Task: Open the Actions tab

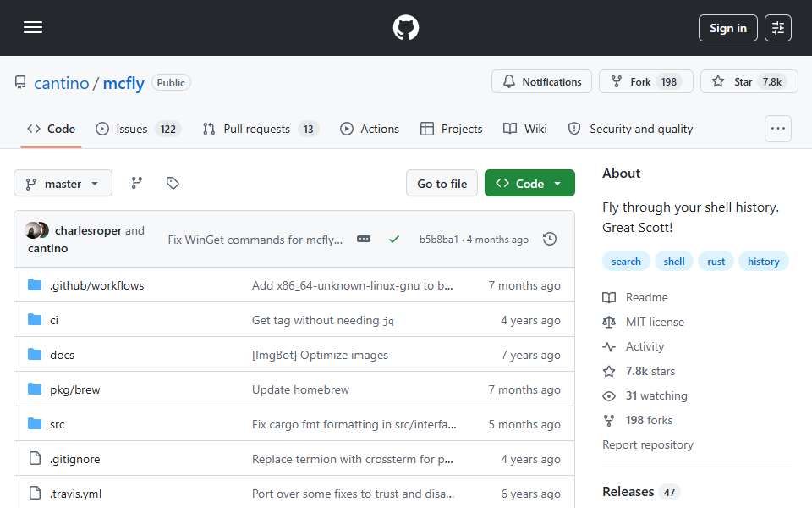Action: pyautogui.click(x=370, y=129)
